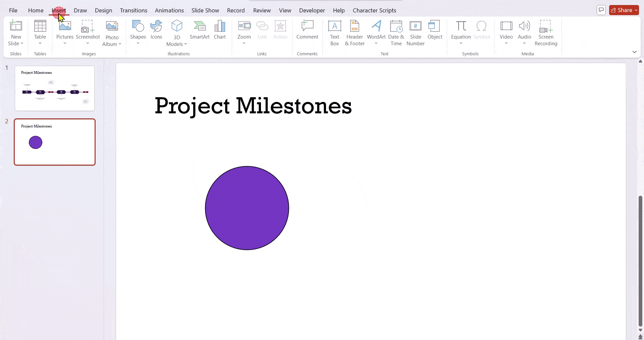Collapse the ribbon with the chevron

click(x=635, y=52)
